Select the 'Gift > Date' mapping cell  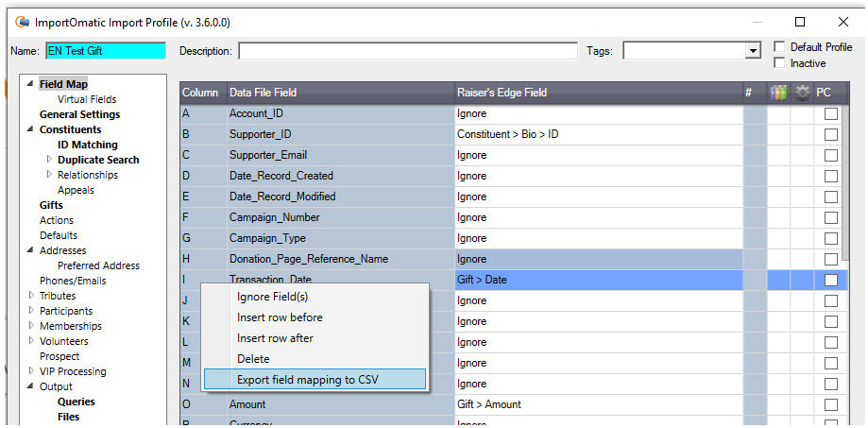coord(599,281)
